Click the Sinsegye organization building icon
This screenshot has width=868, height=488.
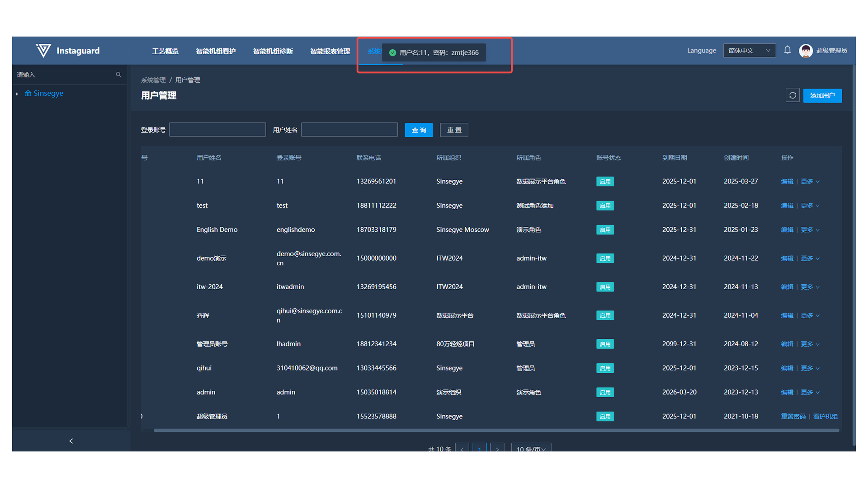point(28,94)
